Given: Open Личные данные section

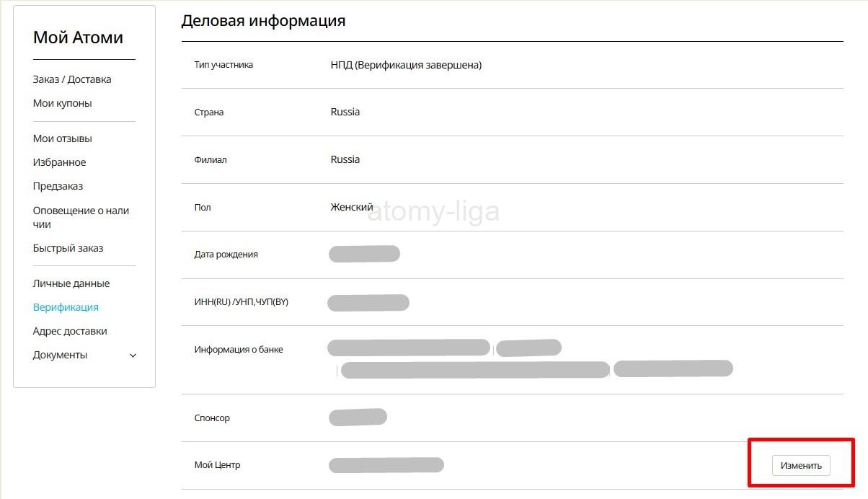Looking at the screenshot, I should click(x=71, y=283).
